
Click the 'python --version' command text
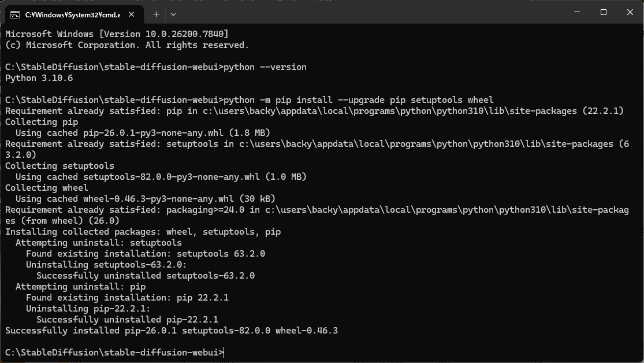coord(265,67)
